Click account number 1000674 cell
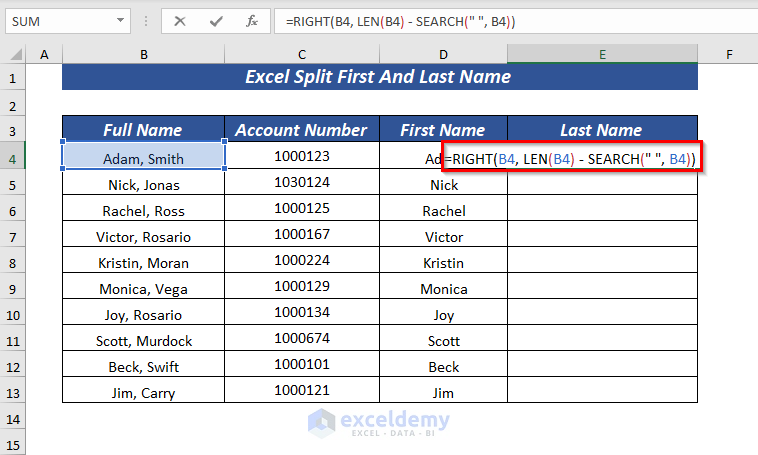 302,340
